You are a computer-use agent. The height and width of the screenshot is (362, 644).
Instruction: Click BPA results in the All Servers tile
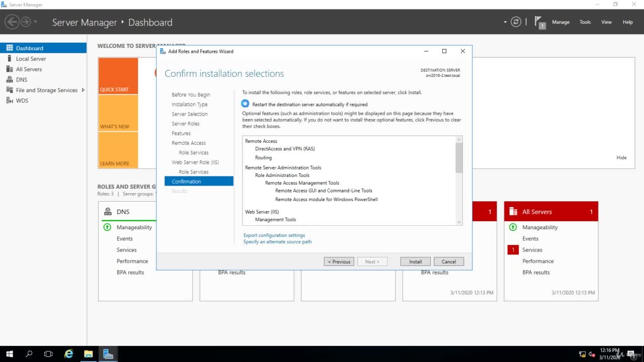click(536, 273)
